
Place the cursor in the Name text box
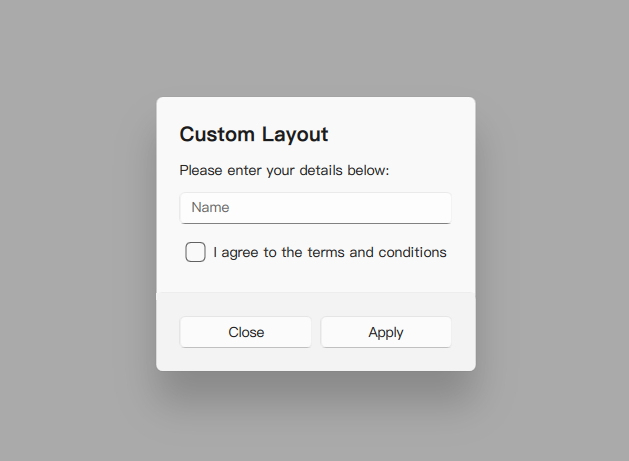(x=316, y=208)
